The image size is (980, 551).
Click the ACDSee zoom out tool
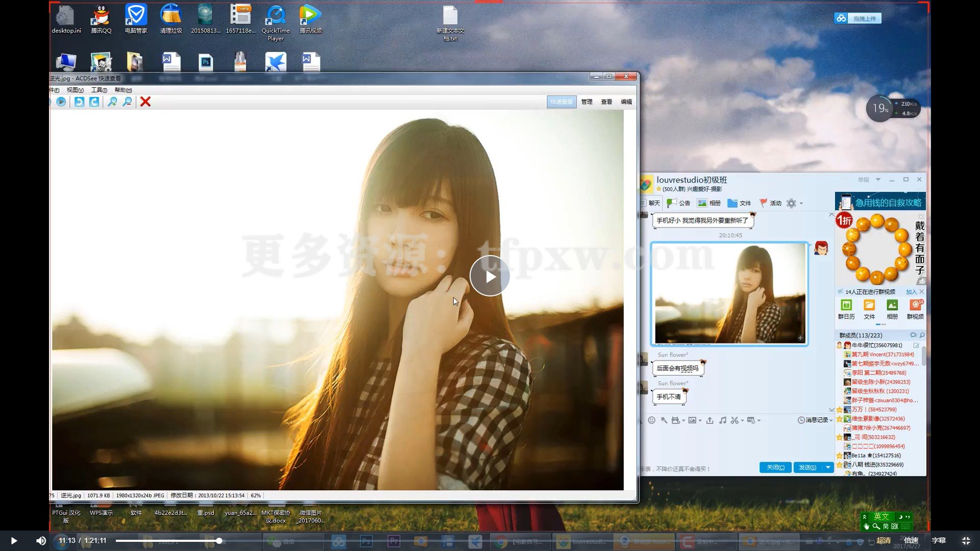point(127,102)
